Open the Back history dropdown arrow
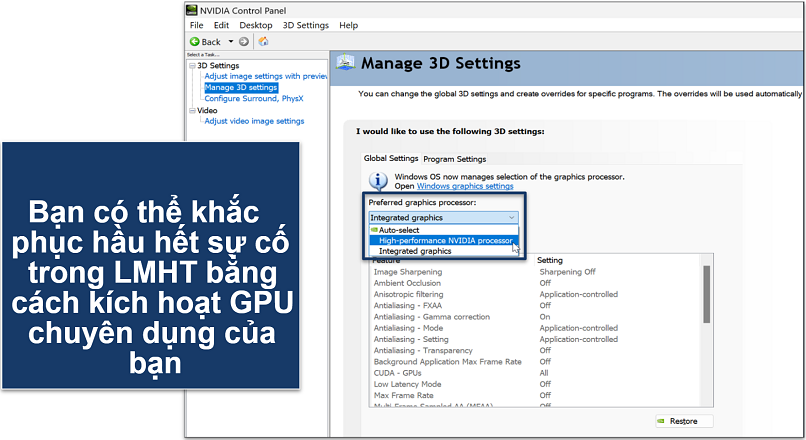Screen dimensions: 806x440 pyautogui.click(x=231, y=42)
